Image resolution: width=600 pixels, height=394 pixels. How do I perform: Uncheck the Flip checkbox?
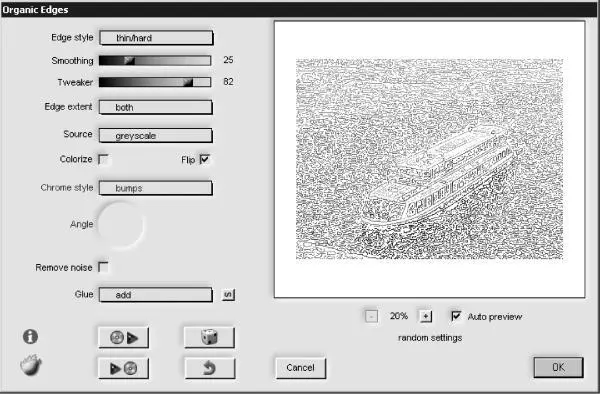pyautogui.click(x=205, y=159)
